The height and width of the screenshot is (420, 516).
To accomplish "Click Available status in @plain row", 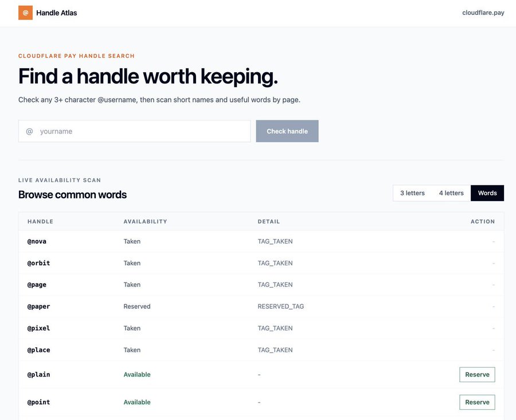I will pyautogui.click(x=137, y=375).
